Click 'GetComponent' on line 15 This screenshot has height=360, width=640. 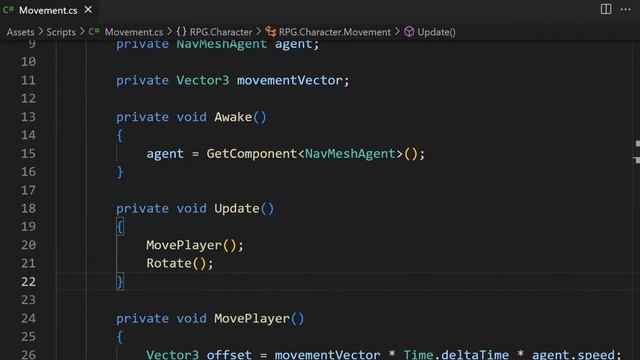point(252,154)
